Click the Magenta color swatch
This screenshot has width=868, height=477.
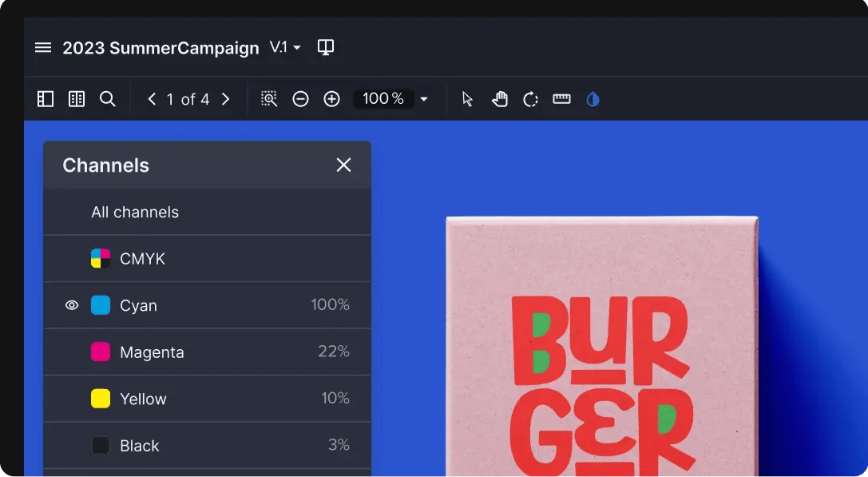click(101, 352)
